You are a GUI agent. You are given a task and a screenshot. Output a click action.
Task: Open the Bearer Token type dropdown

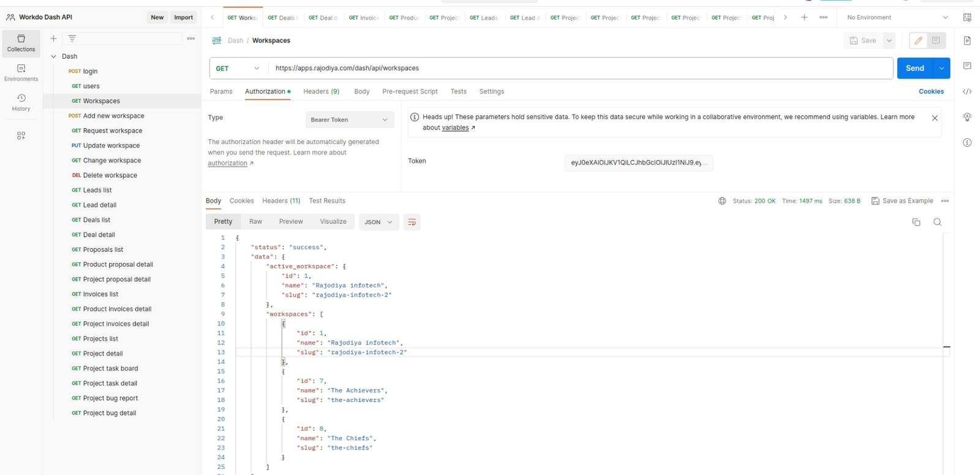[x=349, y=120]
